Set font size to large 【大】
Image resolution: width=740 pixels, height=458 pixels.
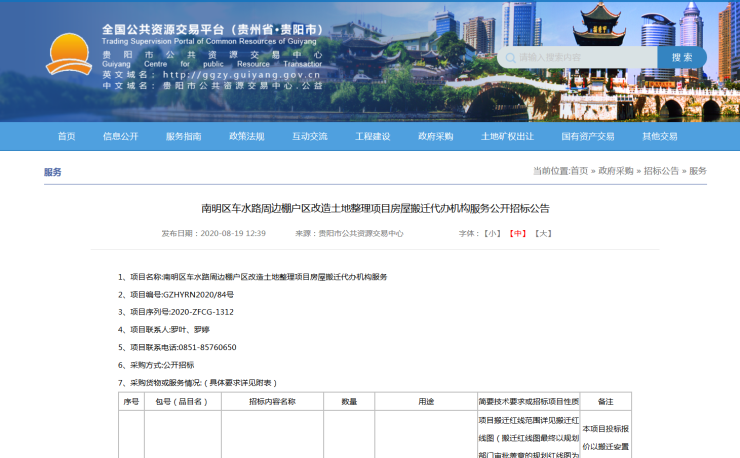[543, 233]
